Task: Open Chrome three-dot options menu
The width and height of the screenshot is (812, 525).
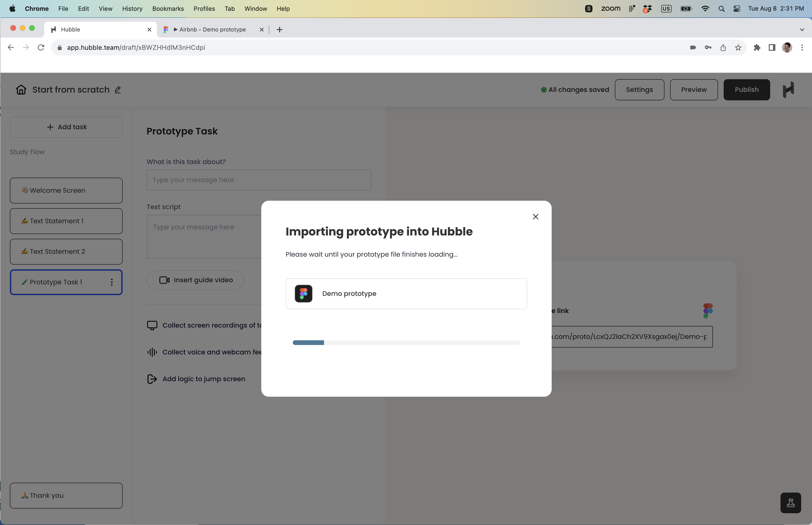Action: coord(802,48)
